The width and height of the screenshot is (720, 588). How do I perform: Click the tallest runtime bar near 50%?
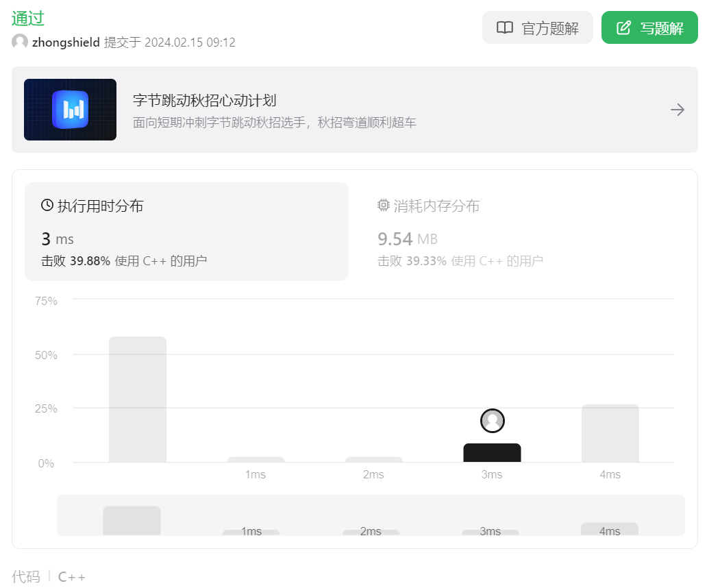(x=138, y=400)
